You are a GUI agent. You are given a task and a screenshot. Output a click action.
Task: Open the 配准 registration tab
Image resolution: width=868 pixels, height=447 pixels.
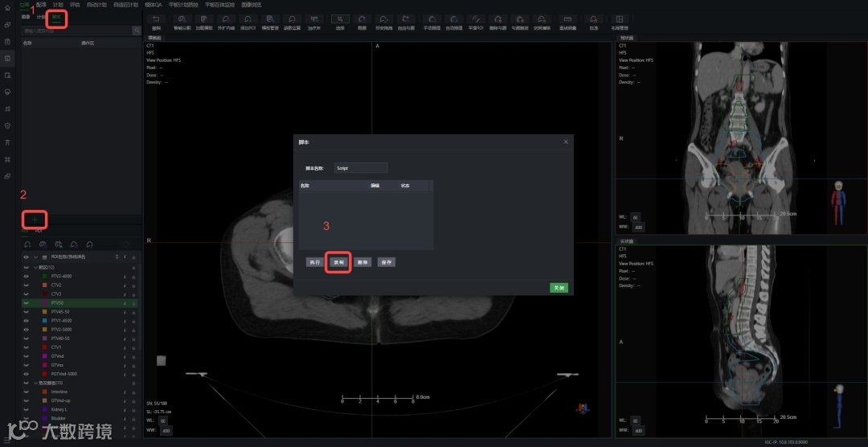pyautogui.click(x=41, y=4)
